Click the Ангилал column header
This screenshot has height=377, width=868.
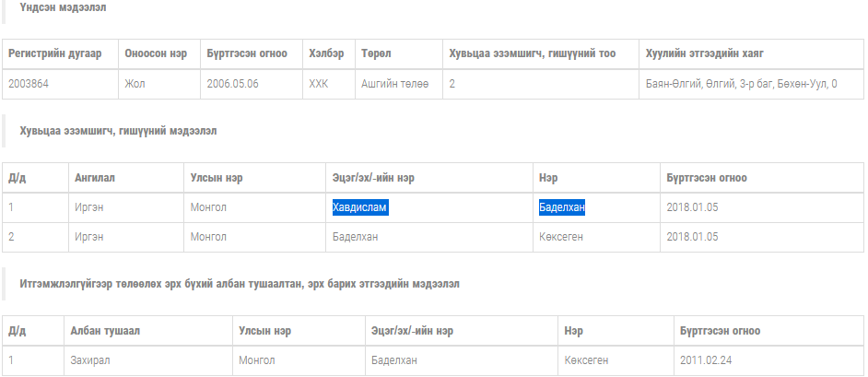(x=95, y=178)
